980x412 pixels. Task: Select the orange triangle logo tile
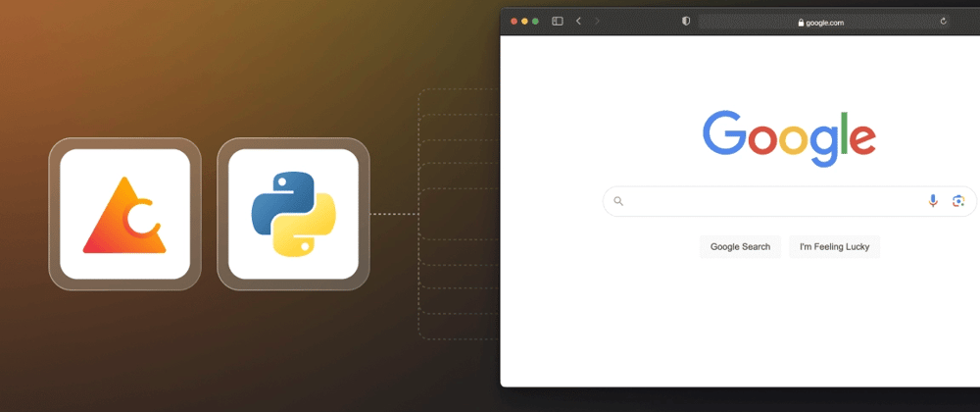125,214
